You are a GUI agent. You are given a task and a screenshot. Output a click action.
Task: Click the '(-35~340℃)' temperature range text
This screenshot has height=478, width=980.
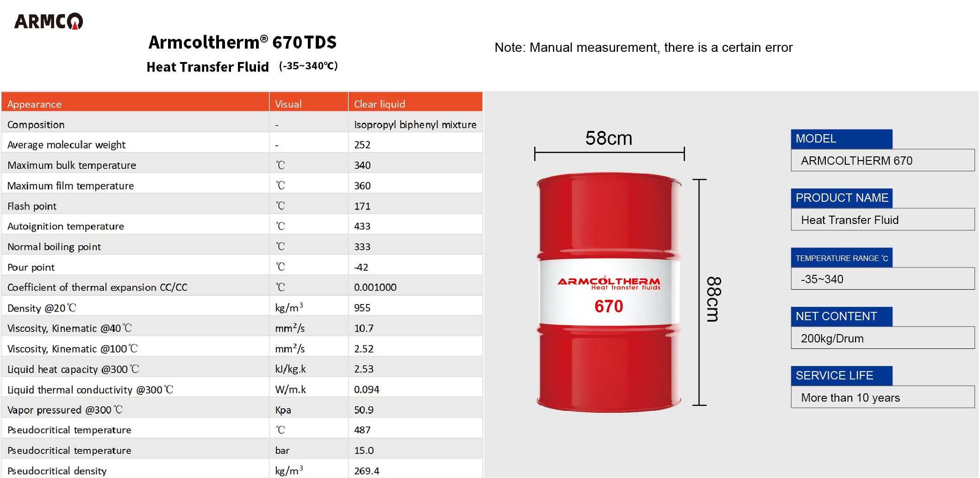pyautogui.click(x=308, y=66)
